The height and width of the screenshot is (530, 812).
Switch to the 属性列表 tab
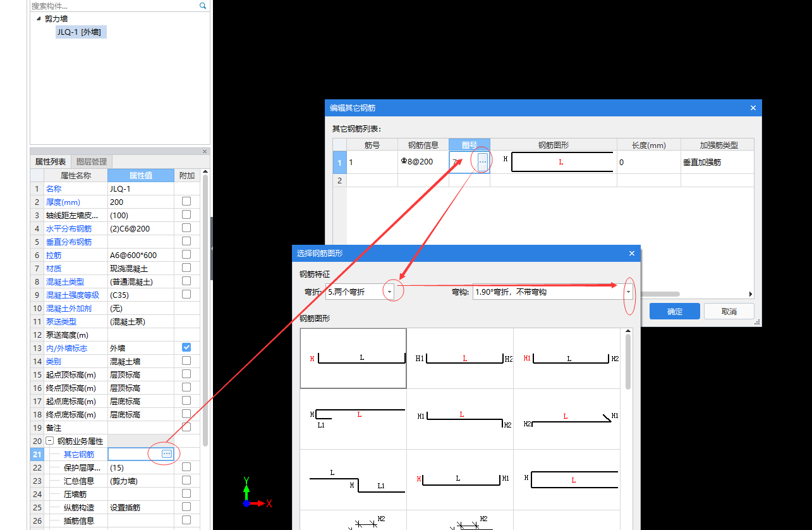pos(50,162)
